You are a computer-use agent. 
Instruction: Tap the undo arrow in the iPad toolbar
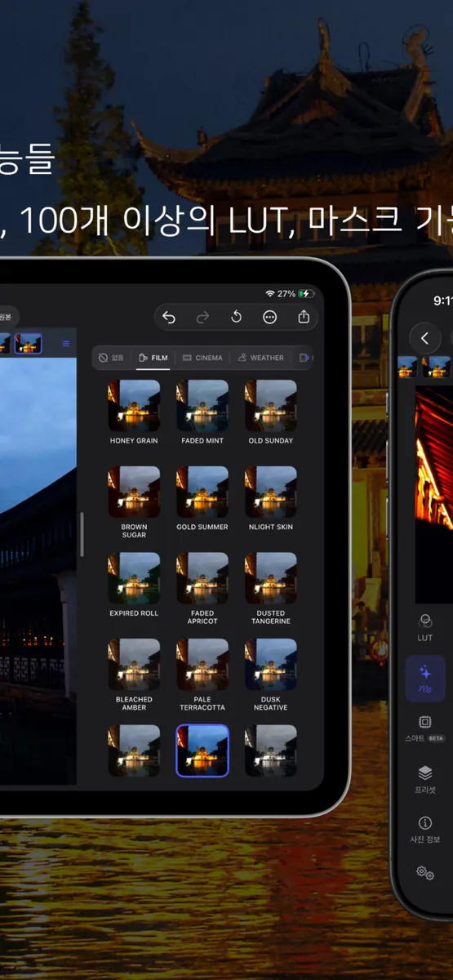[x=169, y=317]
